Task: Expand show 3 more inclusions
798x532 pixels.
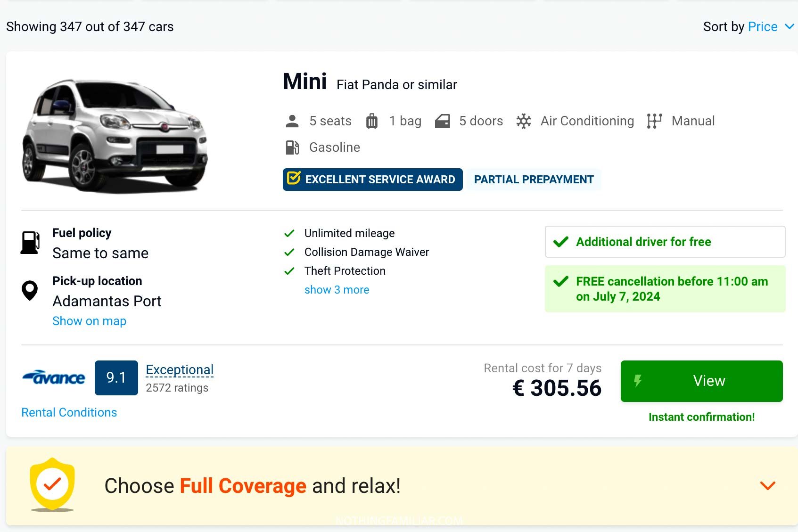Action: tap(337, 290)
